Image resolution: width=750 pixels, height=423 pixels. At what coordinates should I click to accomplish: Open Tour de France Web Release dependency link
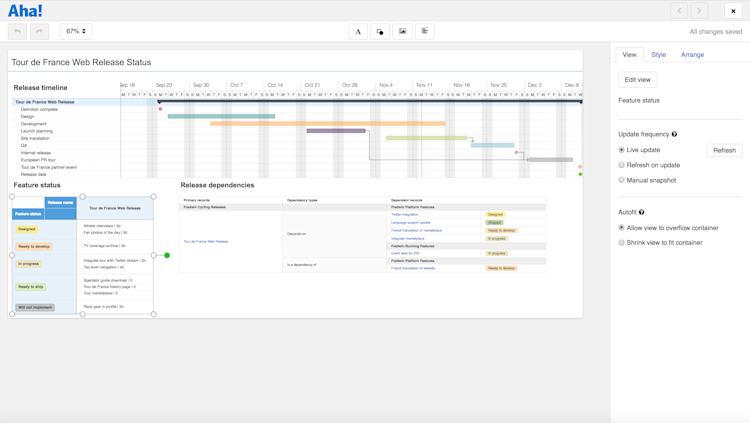pos(206,242)
